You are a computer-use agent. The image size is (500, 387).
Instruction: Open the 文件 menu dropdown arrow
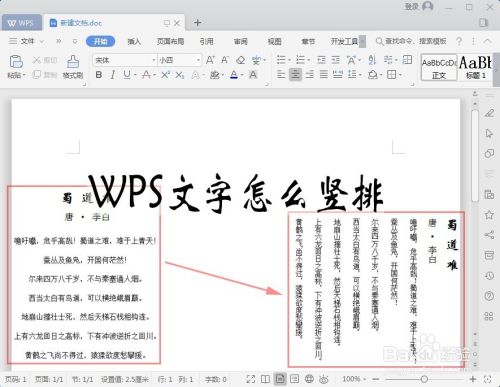point(42,42)
